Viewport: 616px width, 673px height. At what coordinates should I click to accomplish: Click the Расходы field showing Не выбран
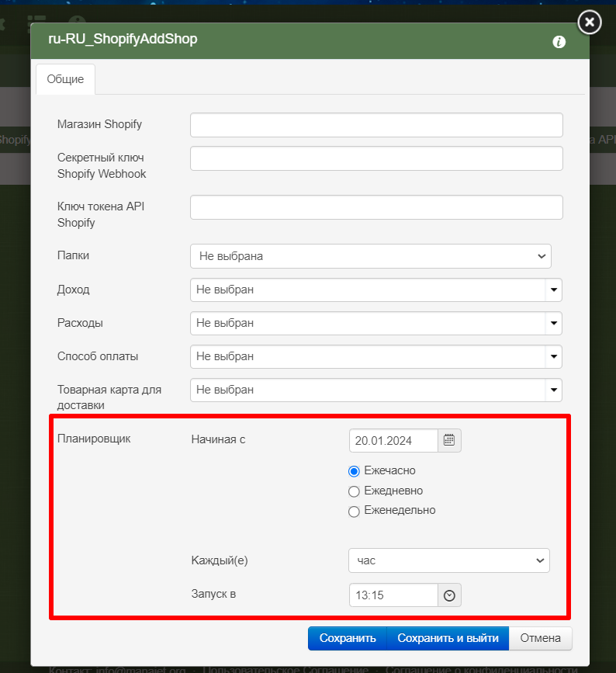pyautogui.click(x=368, y=323)
